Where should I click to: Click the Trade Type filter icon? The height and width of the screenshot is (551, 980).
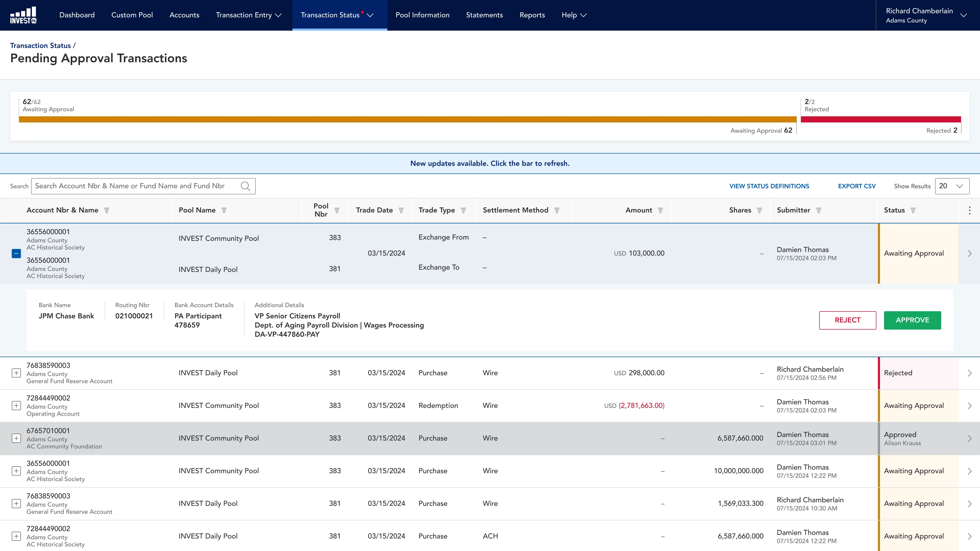[x=463, y=210]
